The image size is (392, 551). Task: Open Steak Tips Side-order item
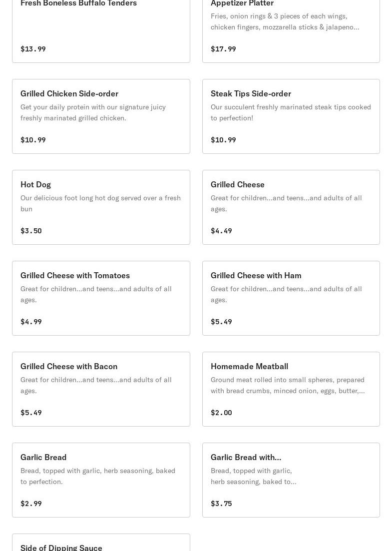pos(291,116)
